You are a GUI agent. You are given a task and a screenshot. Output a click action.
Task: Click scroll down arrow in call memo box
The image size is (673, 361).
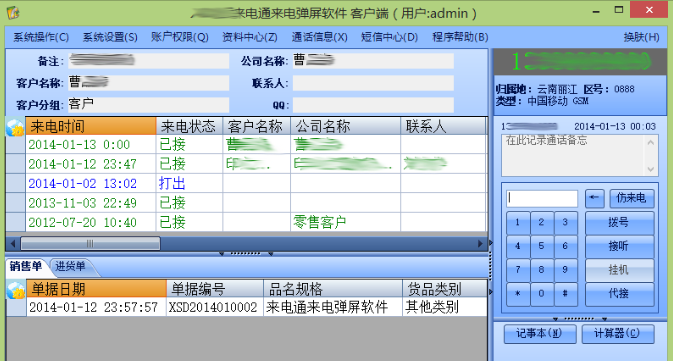[x=651, y=169]
